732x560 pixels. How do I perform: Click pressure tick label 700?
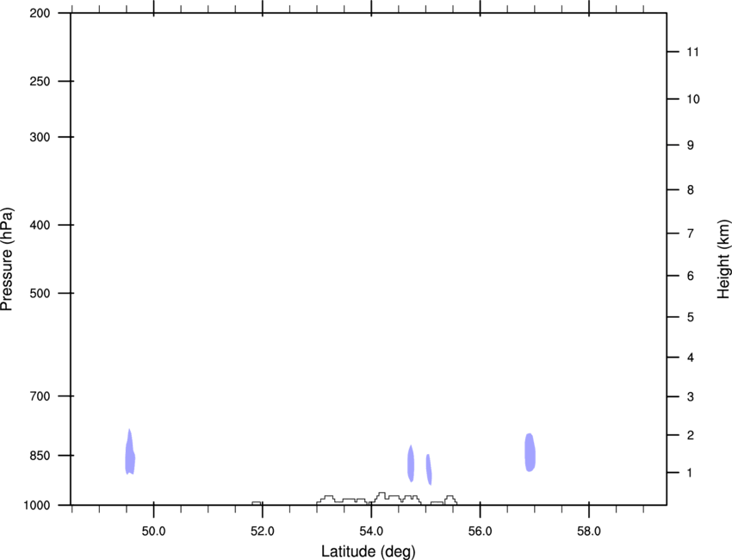(40, 396)
